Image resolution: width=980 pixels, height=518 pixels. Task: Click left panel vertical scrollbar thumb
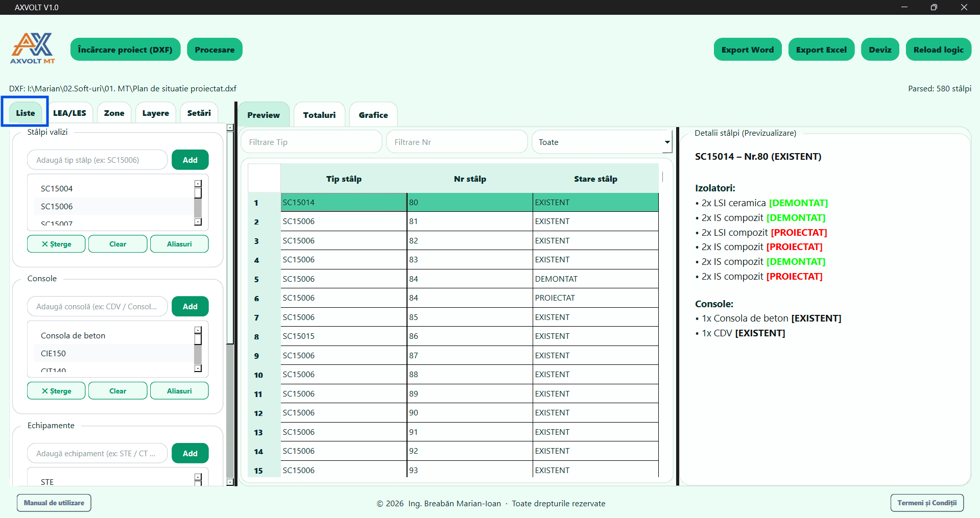(x=230, y=238)
